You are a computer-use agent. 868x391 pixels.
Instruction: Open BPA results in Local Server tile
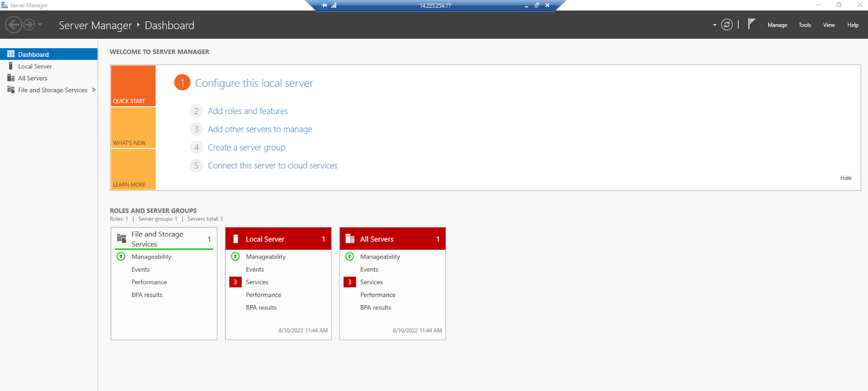click(x=261, y=307)
